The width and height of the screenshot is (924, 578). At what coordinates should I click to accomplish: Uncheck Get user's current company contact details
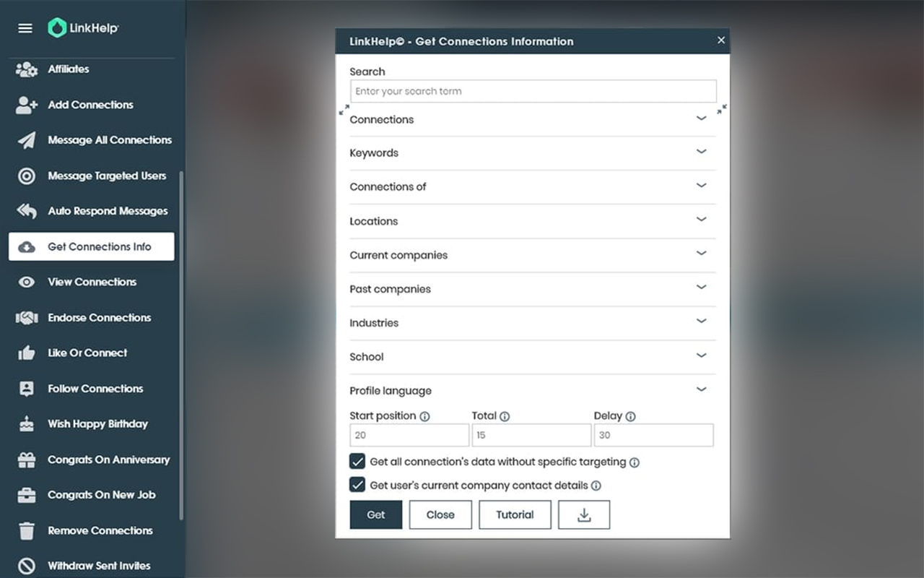click(x=357, y=485)
